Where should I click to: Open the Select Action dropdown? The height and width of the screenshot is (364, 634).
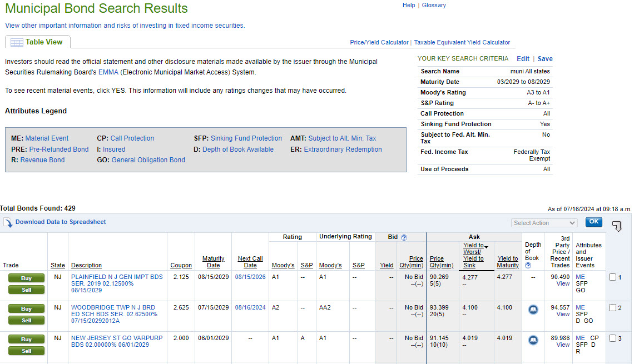(544, 223)
